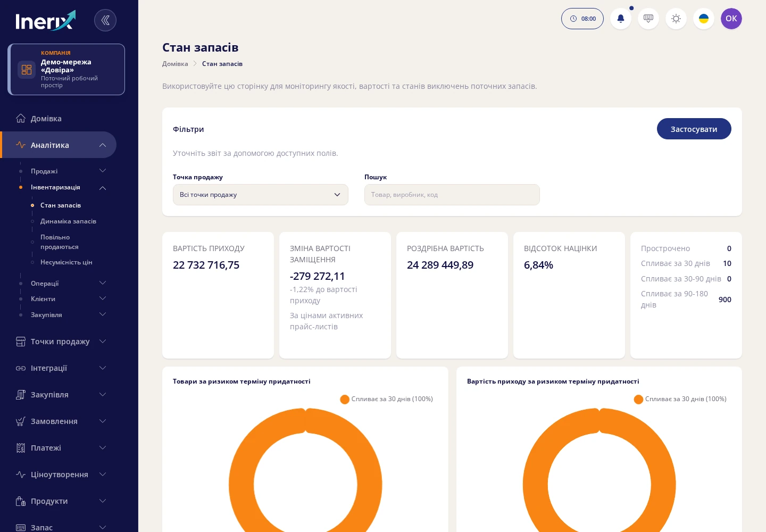Click the Точки продажу store icon
The width and height of the screenshot is (766, 532).
(x=21, y=342)
